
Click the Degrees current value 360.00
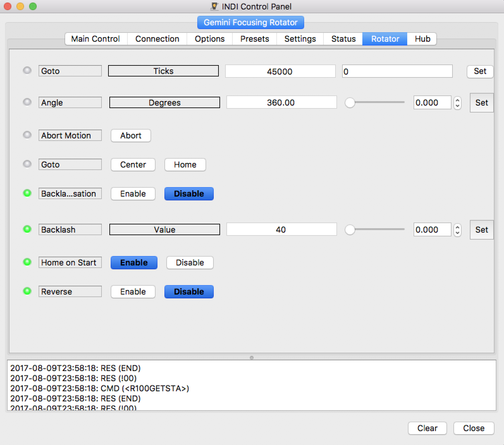point(281,103)
